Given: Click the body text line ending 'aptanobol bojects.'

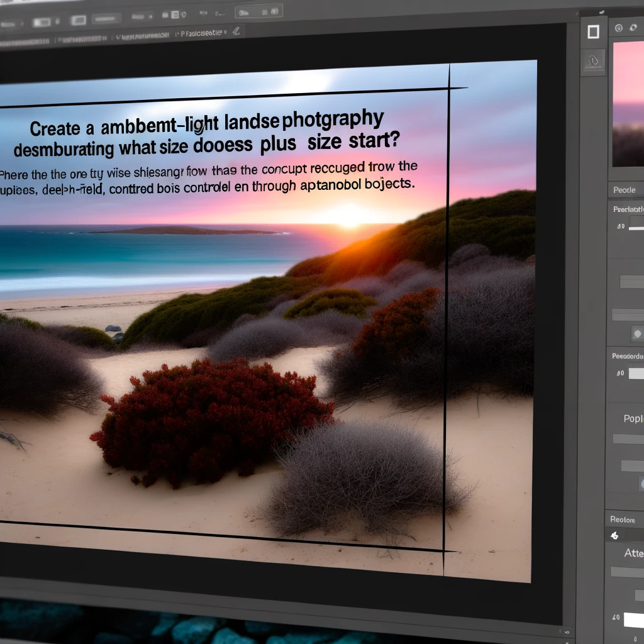Looking at the screenshot, I should [206, 187].
